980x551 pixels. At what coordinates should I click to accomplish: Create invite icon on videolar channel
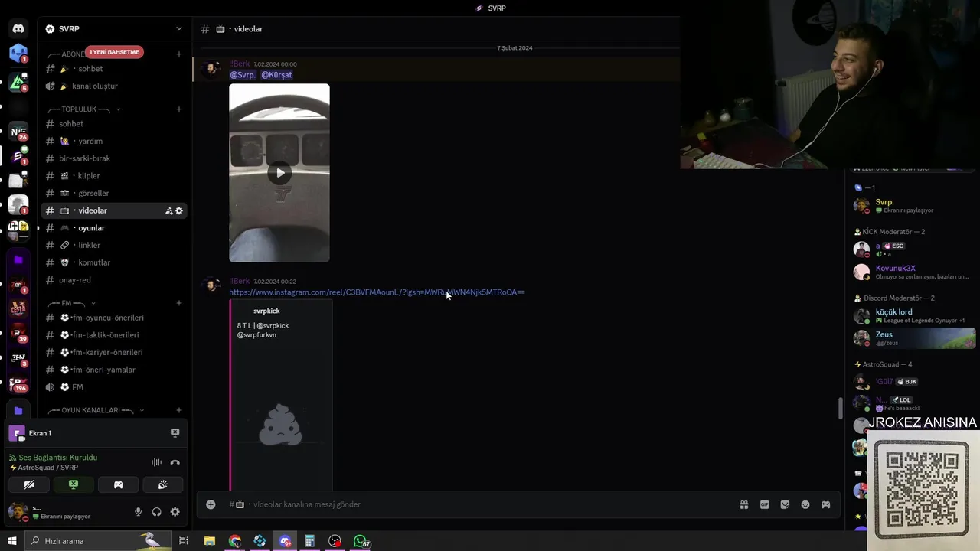(x=168, y=210)
